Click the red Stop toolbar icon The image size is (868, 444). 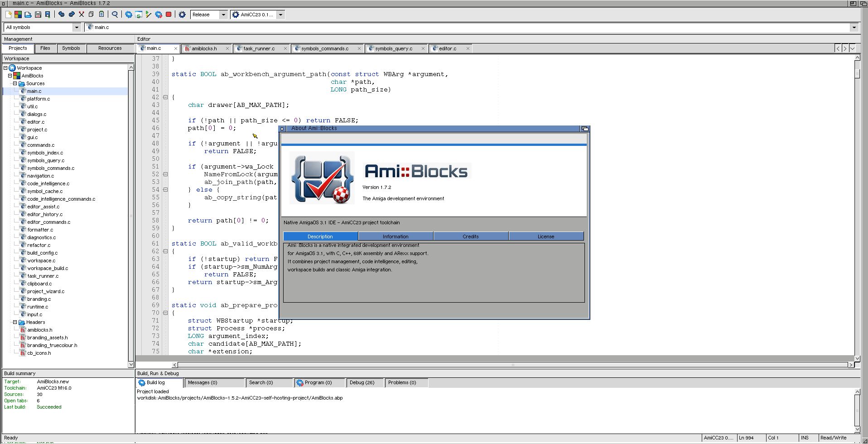[169, 14]
